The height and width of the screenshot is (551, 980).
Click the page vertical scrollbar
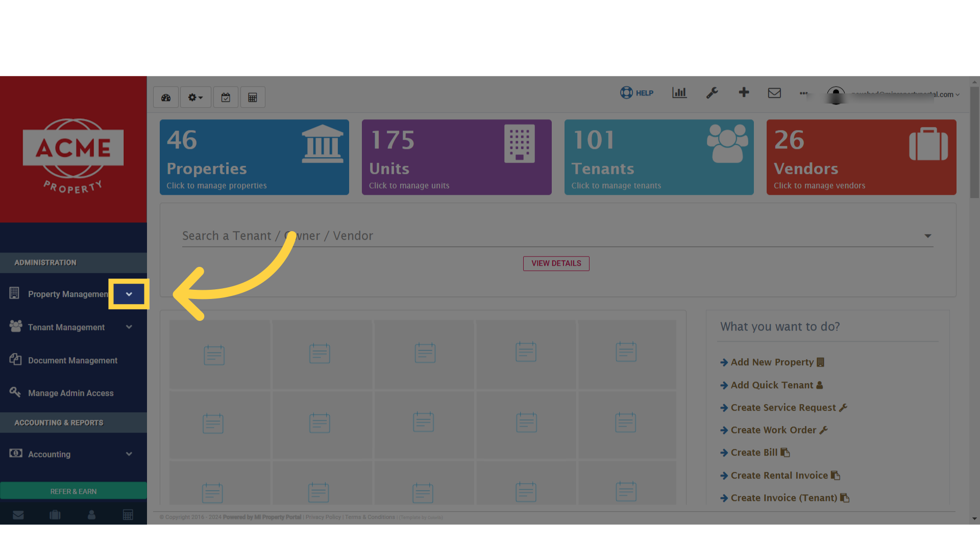click(974, 143)
